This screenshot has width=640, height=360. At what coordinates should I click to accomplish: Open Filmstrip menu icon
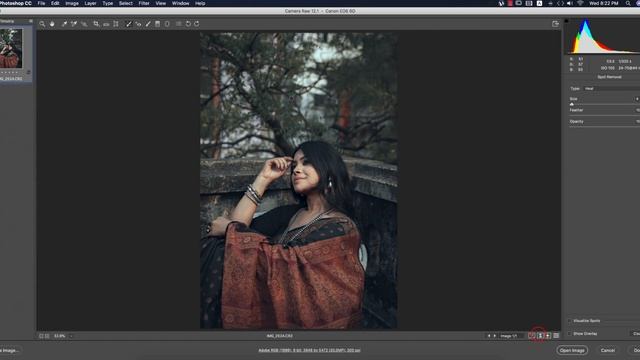[x=31, y=21]
